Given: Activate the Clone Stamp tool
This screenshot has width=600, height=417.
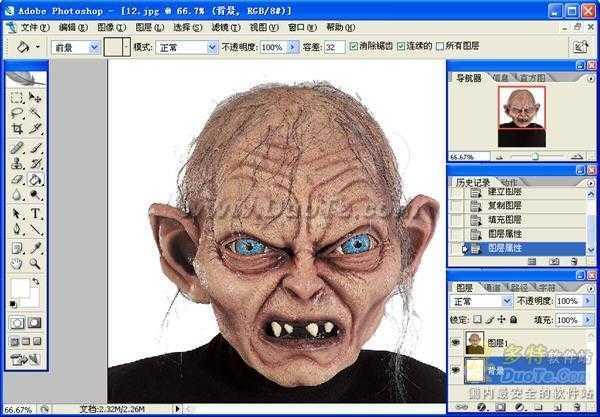Looking at the screenshot, I should 17,163.
